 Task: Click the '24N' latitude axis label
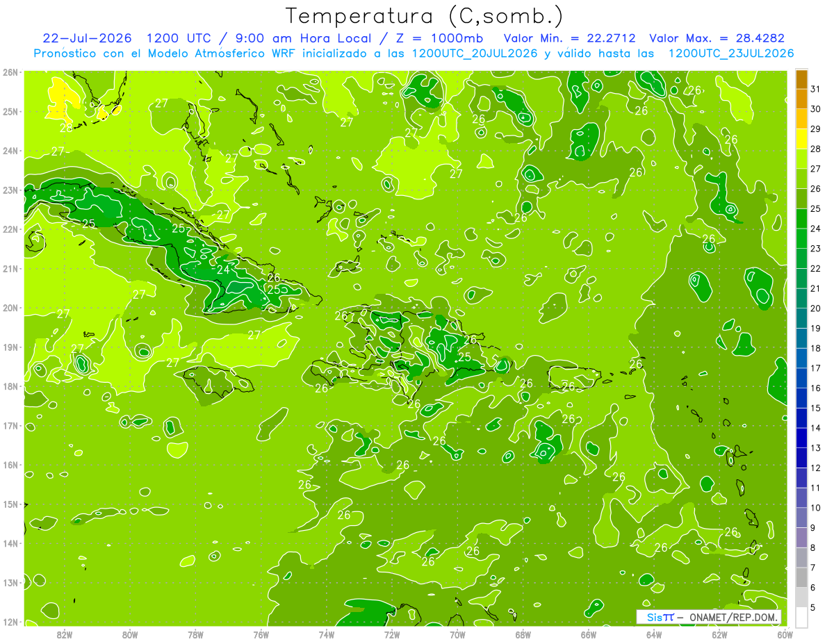(x=10, y=151)
